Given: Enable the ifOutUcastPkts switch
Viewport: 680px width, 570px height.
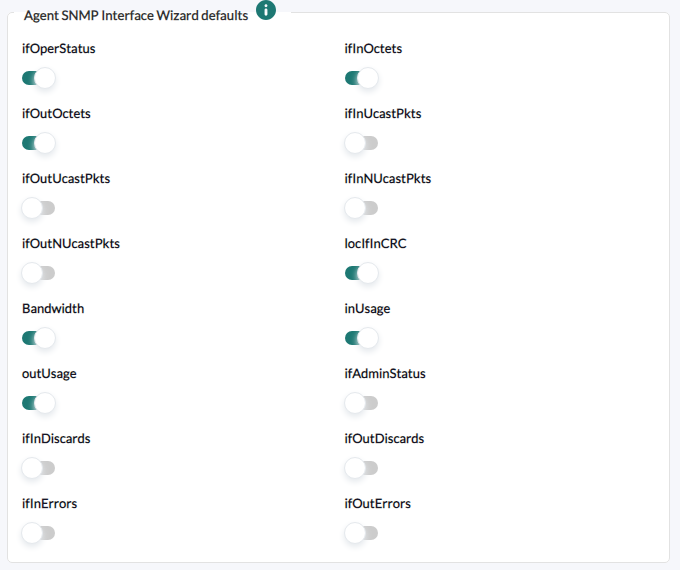Looking at the screenshot, I should pyautogui.click(x=39, y=208).
